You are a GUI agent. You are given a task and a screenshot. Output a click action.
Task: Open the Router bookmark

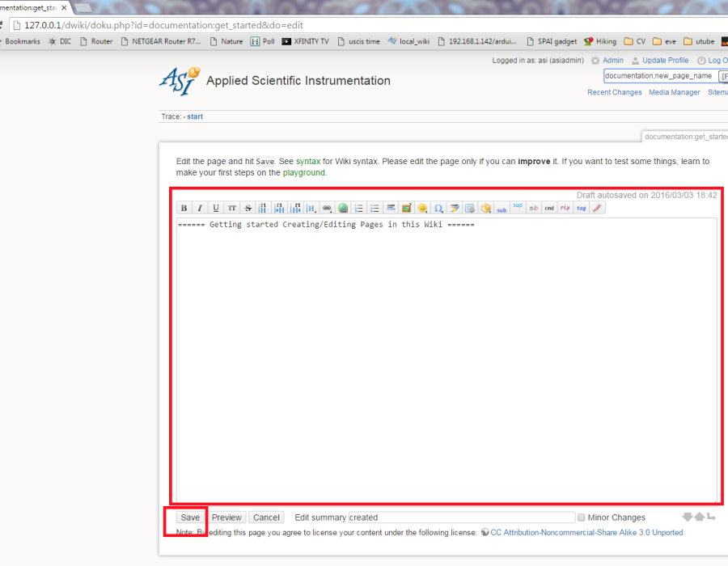click(x=96, y=41)
